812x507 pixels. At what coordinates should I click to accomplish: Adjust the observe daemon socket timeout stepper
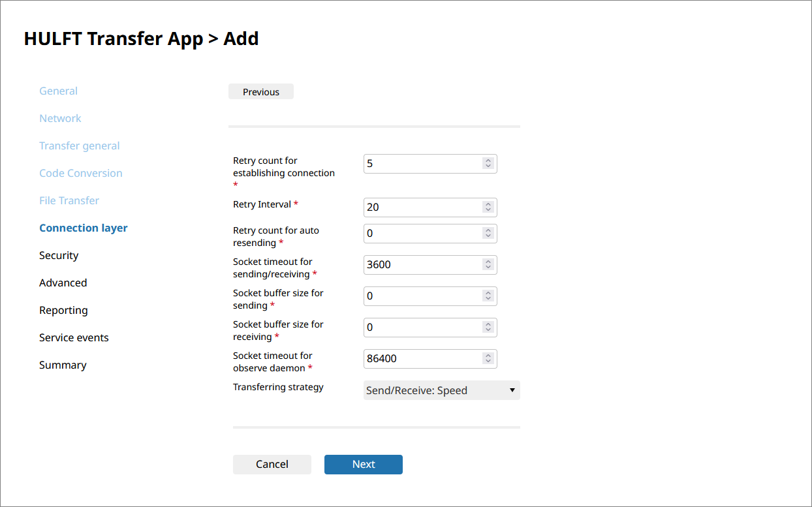(x=488, y=359)
